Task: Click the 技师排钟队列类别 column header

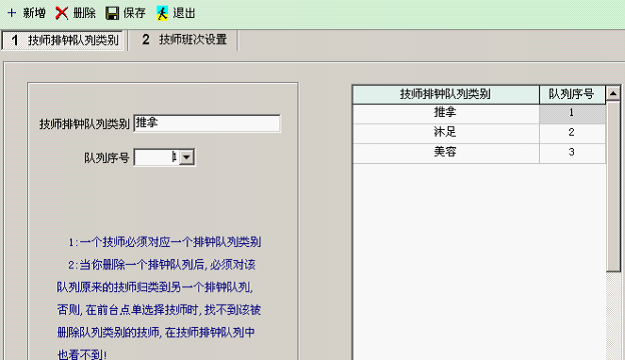Action: point(446,94)
